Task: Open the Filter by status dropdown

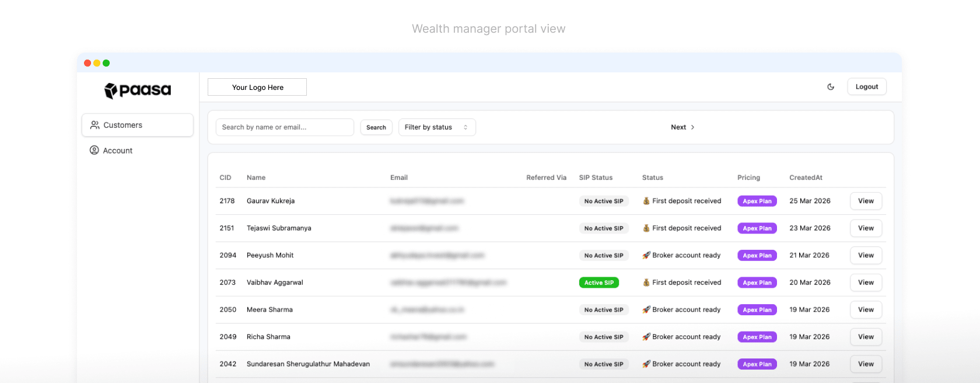Action: tap(437, 127)
